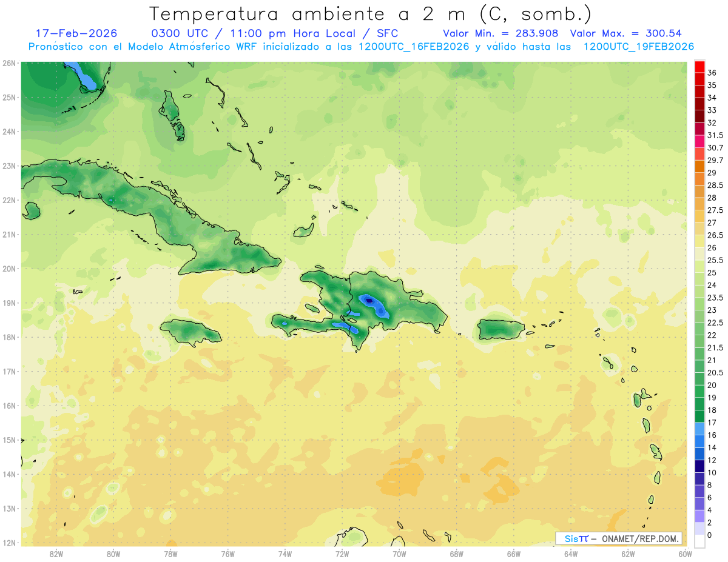Click the '64W' longitude label
Screen dimensions: 728x562
coord(570,554)
